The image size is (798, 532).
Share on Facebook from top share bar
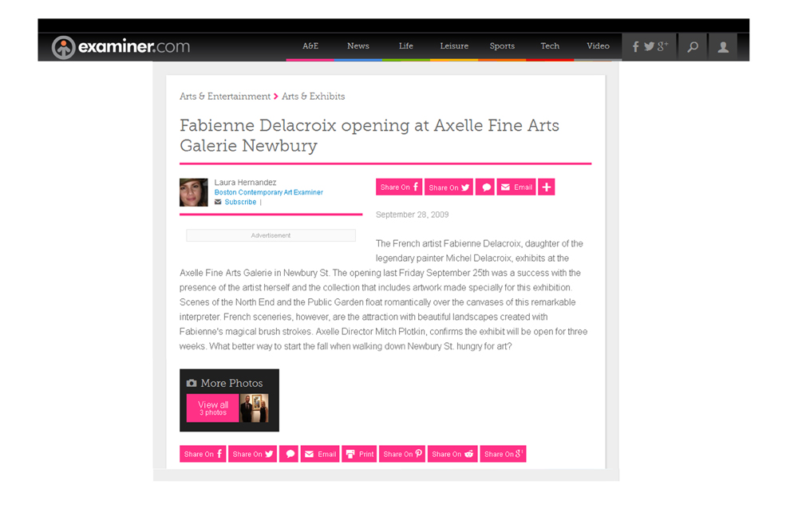tap(399, 187)
